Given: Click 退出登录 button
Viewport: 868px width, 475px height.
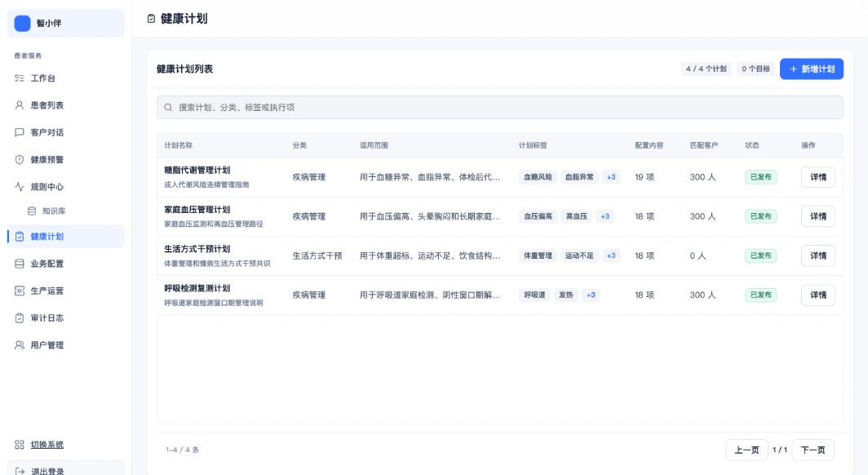Looking at the screenshot, I should [x=66, y=468].
